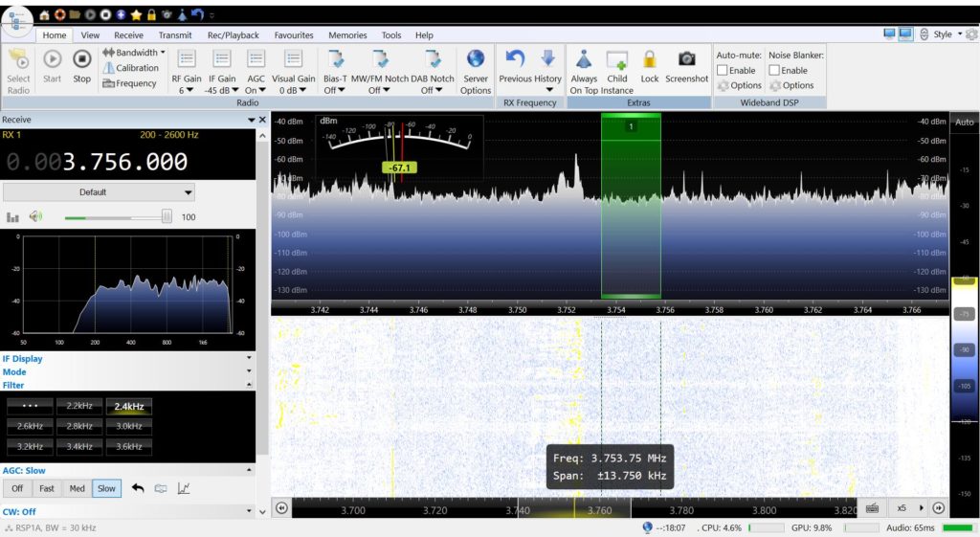The height and width of the screenshot is (537, 980).
Task: Open Noise Blanker Options gear
Action: (791, 85)
